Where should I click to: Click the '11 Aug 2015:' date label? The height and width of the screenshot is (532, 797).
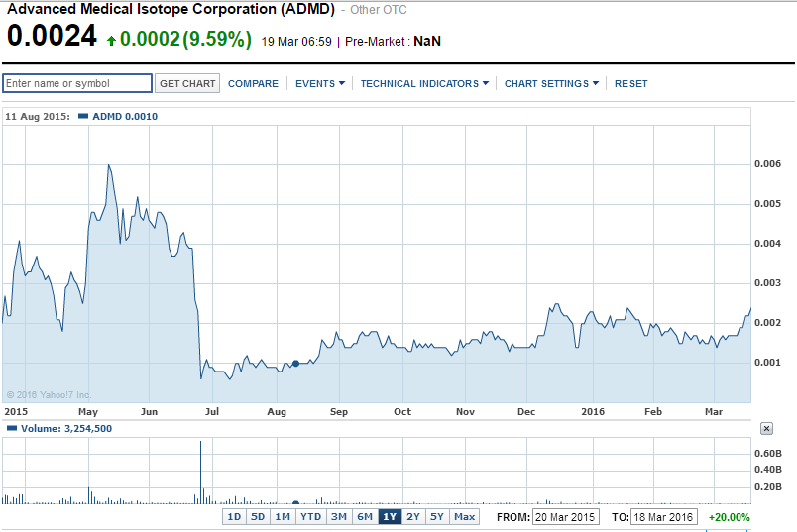38,116
